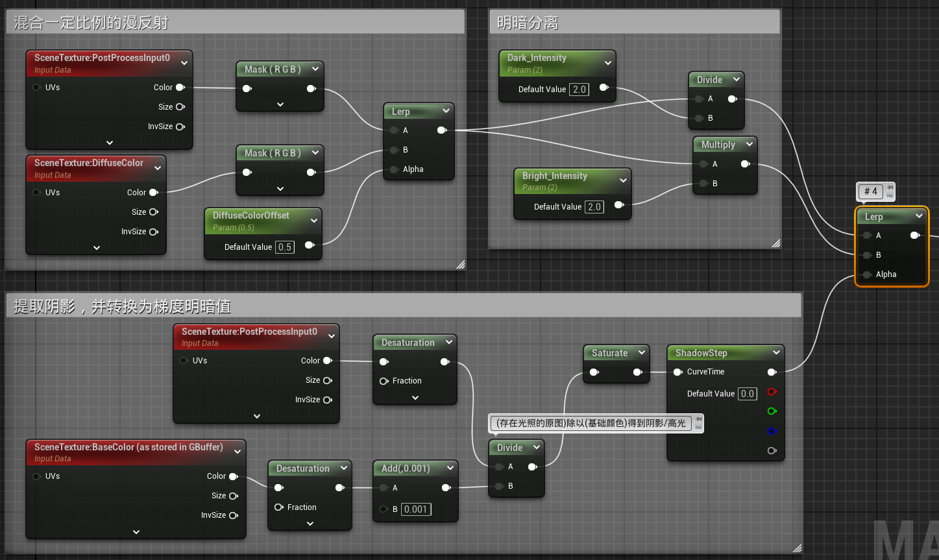Expand hidden pins at bottom of SceneTexture:DiffuseColor node
The image size is (939, 560).
(x=97, y=248)
